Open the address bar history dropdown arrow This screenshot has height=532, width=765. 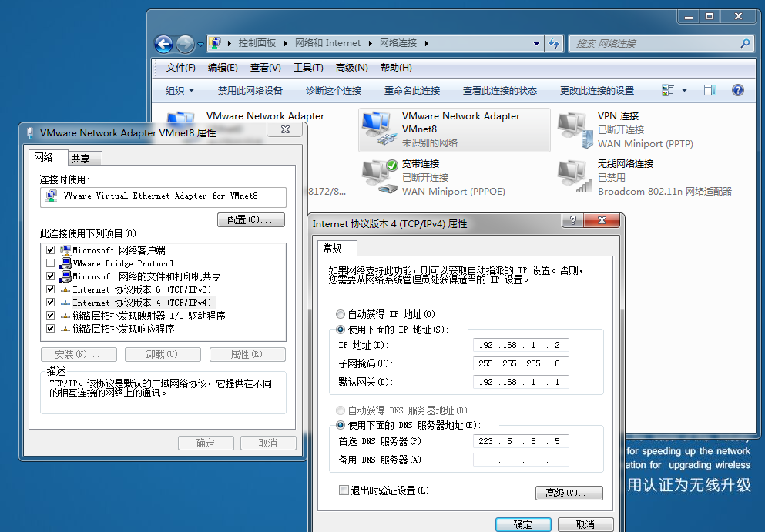click(x=537, y=43)
